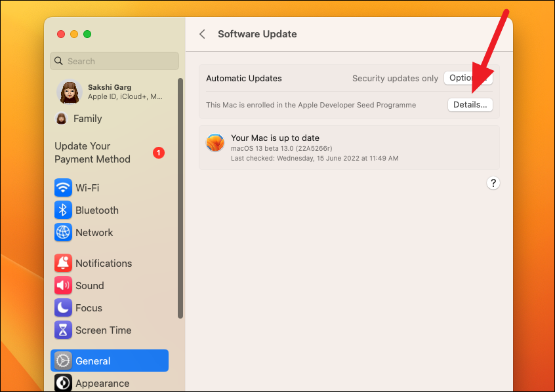This screenshot has height=392, width=555.
Task: Click the red notification badge
Action: 159,153
